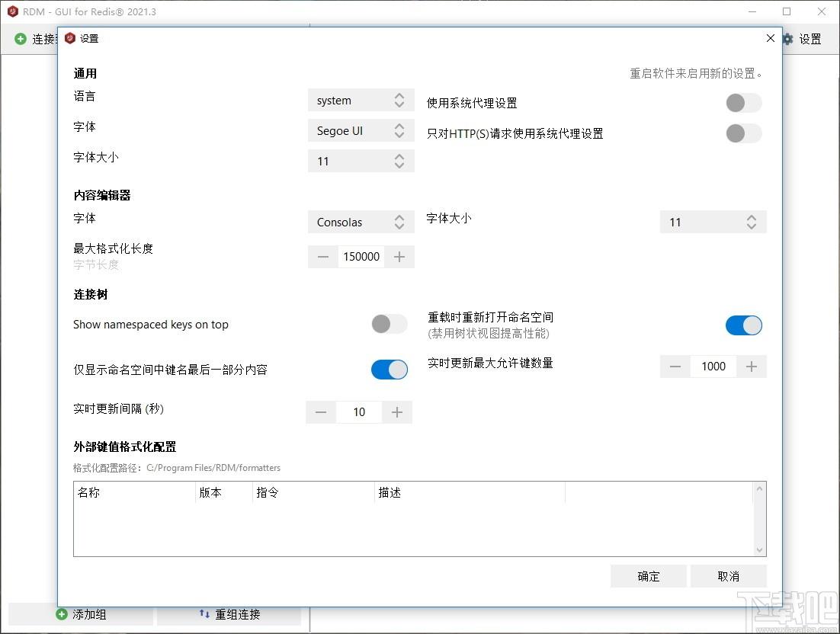The height and width of the screenshot is (634, 840).
Task: Decrease live update interval with minus
Action: pyautogui.click(x=321, y=411)
